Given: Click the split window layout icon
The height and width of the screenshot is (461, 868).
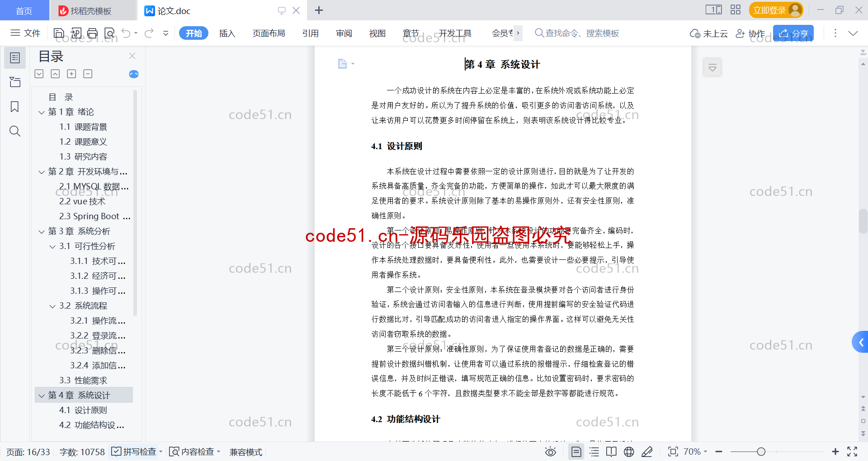Looking at the screenshot, I should point(713,10).
